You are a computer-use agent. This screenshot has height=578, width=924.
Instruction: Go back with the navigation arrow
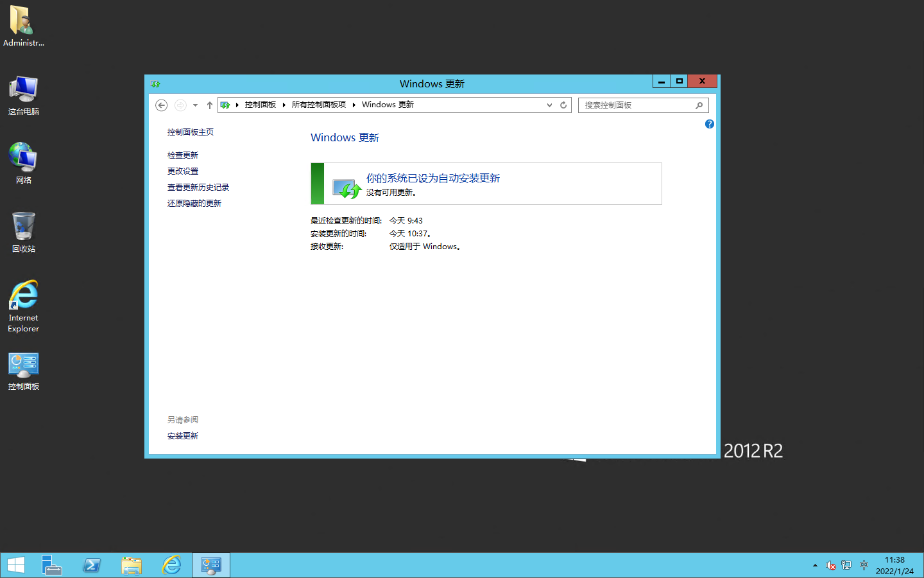(x=162, y=105)
